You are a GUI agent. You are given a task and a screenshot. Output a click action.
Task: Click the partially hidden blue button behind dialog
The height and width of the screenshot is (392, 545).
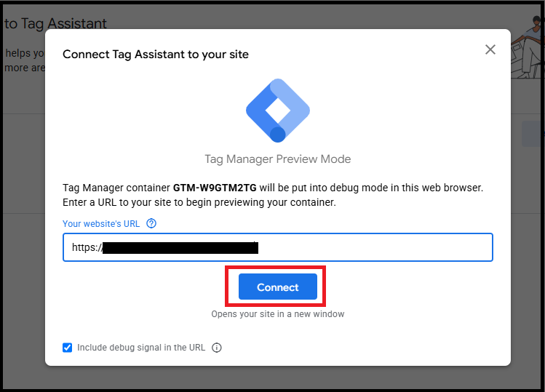pyautogui.click(x=532, y=134)
